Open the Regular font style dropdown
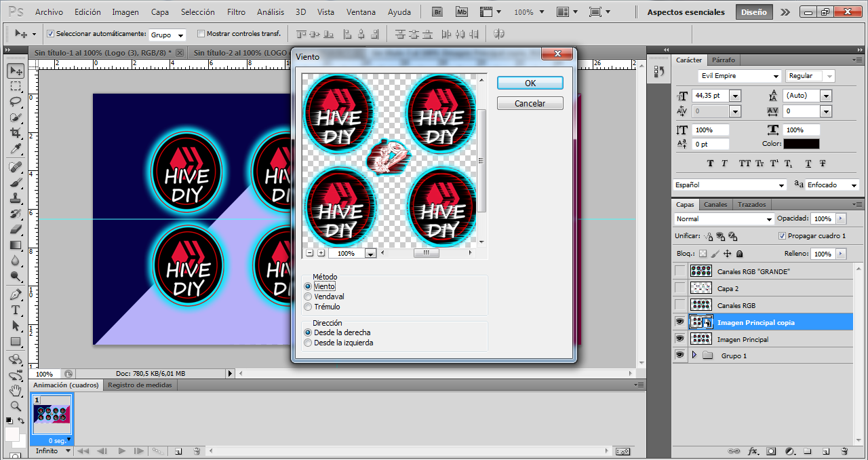The height and width of the screenshot is (460, 868). point(829,77)
